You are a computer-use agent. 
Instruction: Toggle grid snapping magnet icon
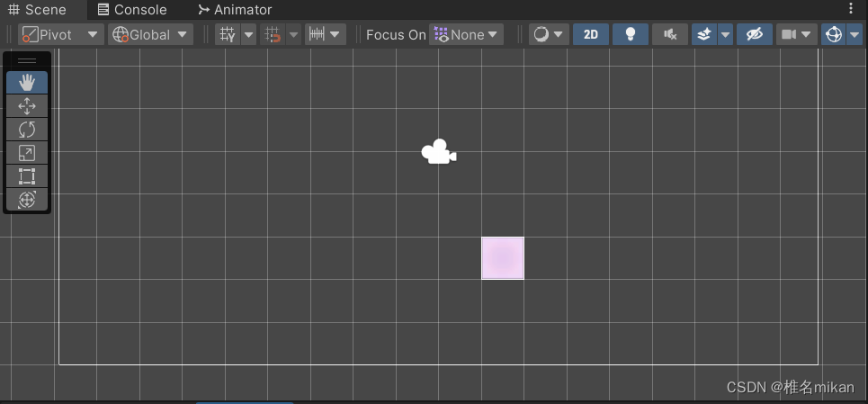273,34
